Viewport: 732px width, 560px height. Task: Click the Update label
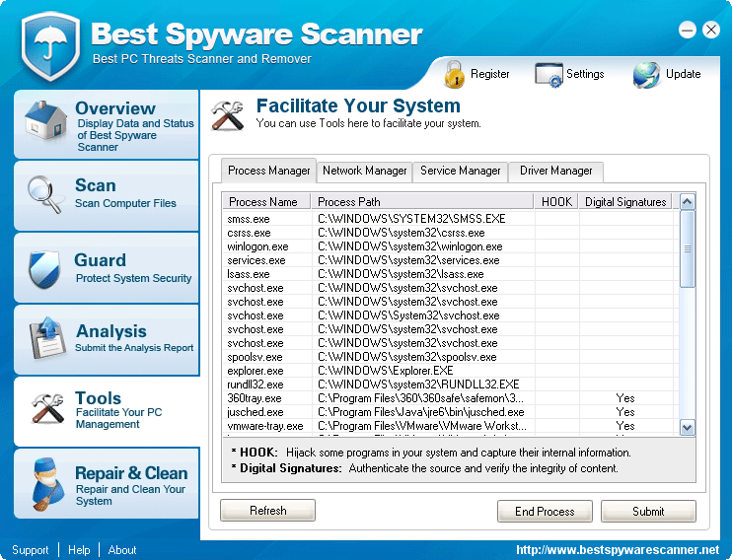(x=683, y=74)
